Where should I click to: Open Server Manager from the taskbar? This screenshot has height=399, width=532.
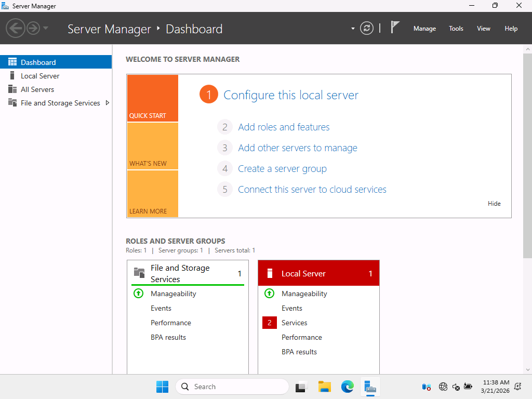370,387
